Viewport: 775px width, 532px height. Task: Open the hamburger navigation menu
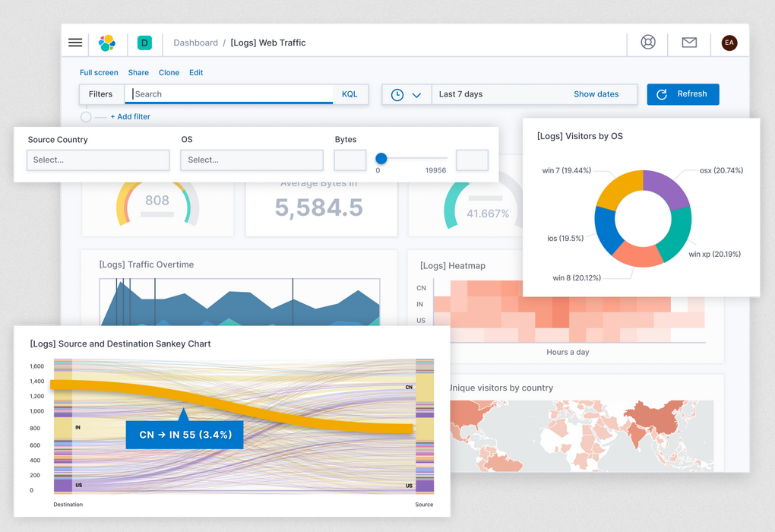tap(75, 43)
